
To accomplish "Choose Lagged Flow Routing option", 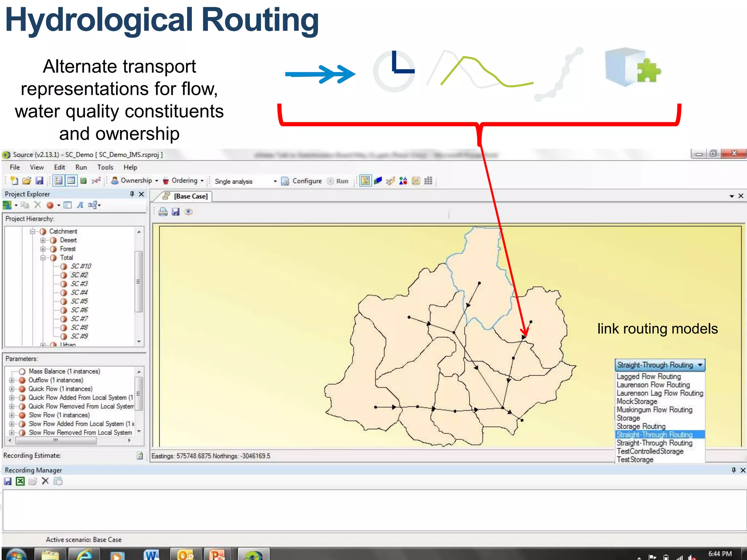I will 649,376.
